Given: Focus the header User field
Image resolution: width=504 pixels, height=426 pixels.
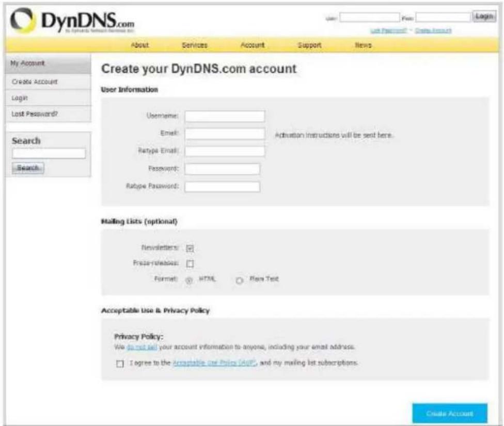Looking at the screenshot, I should click(369, 17).
